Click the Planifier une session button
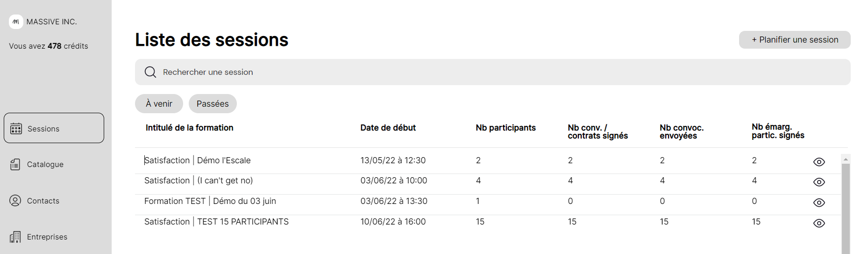 [795, 40]
